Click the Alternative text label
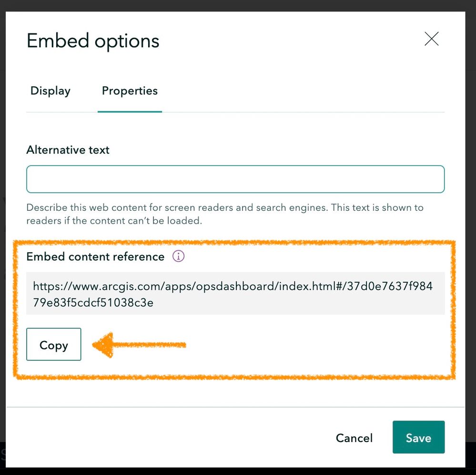476x475 pixels. [x=68, y=150]
